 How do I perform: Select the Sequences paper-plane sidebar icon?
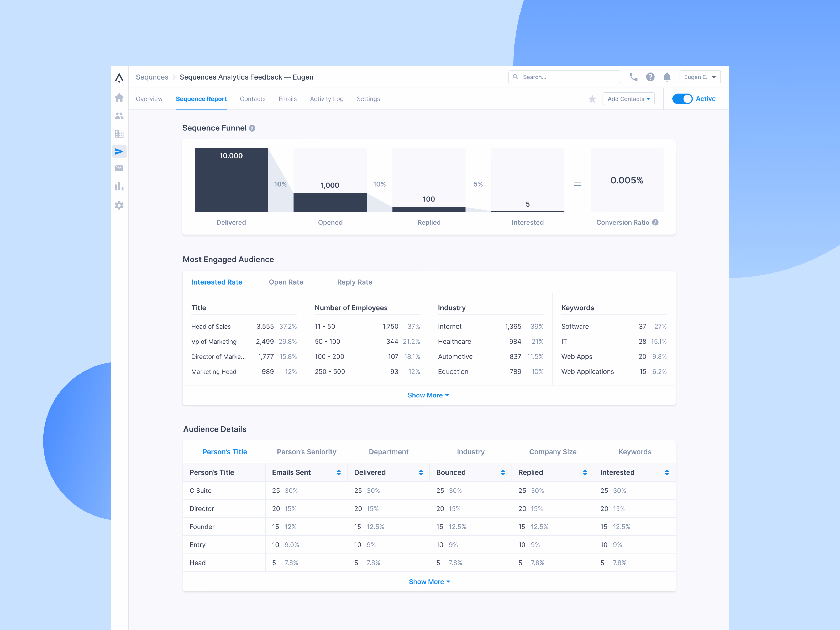pyautogui.click(x=119, y=151)
